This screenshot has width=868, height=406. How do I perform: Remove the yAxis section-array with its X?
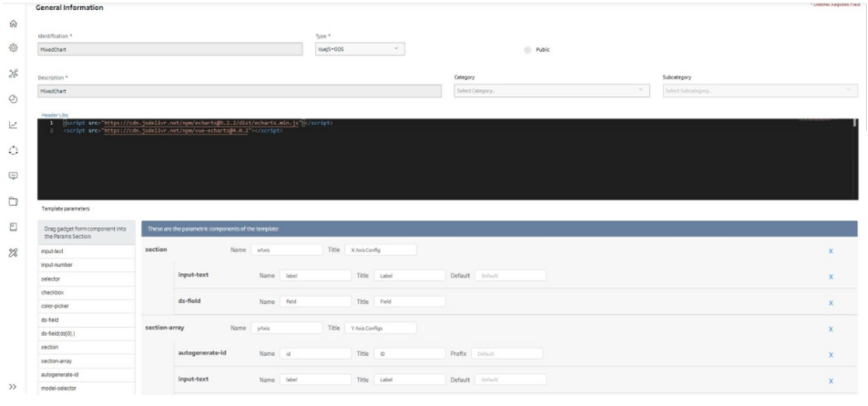tap(831, 330)
